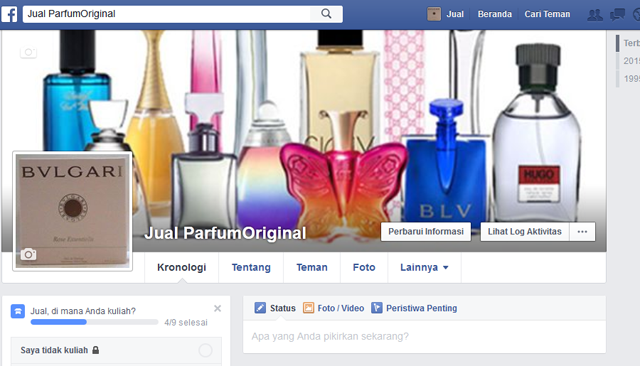The width and height of the screenshot is (640, 366).
Task: Open the Bvlgari profile picture
Action: 72,211
